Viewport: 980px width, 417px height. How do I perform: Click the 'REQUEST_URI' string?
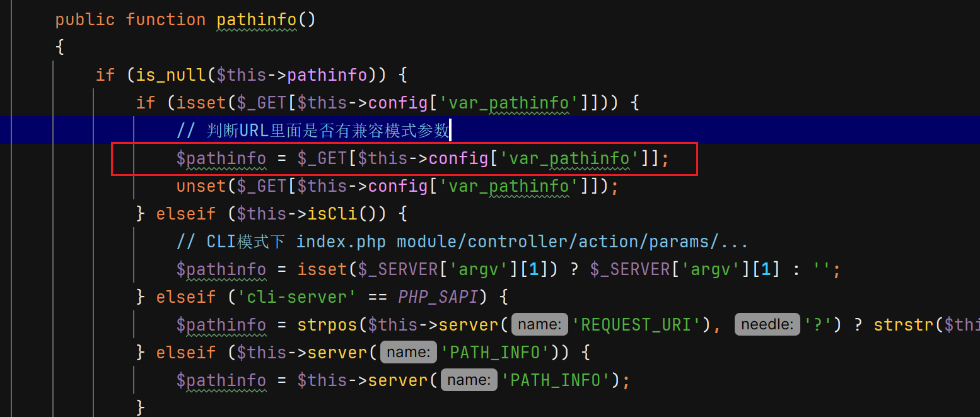[639, 325]
